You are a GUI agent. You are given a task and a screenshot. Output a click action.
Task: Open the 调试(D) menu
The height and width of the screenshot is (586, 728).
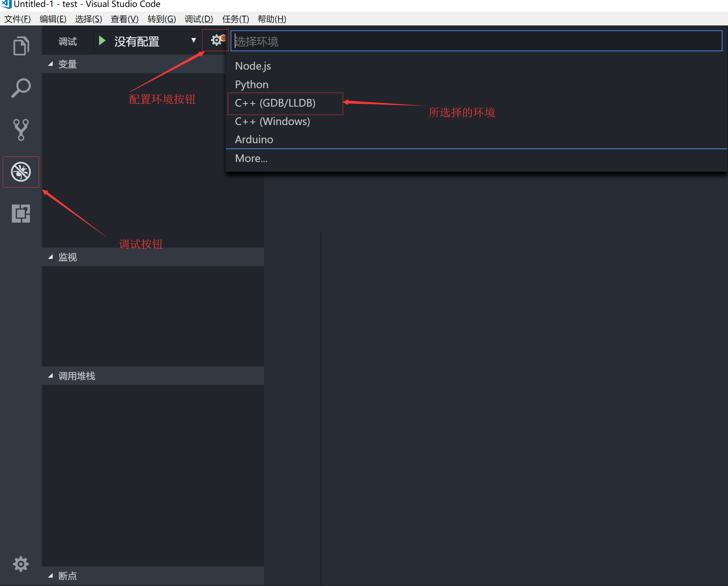tap(199, 19)
